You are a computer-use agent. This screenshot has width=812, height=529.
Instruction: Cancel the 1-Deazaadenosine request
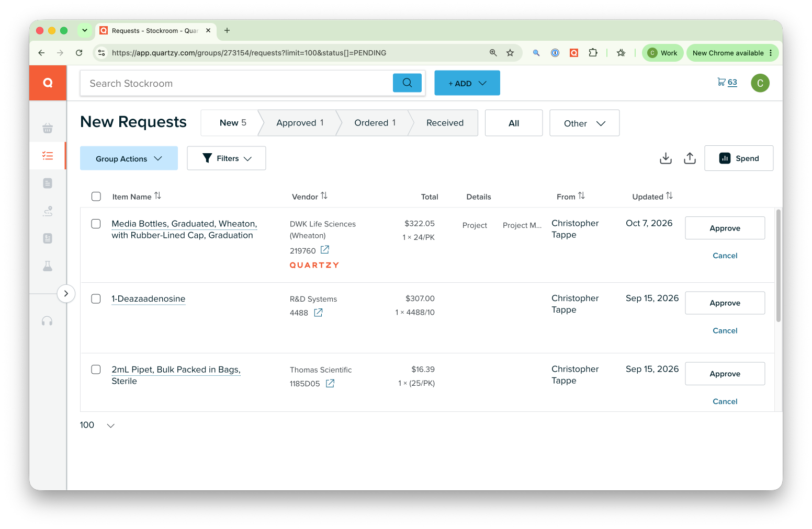(725, 331)
